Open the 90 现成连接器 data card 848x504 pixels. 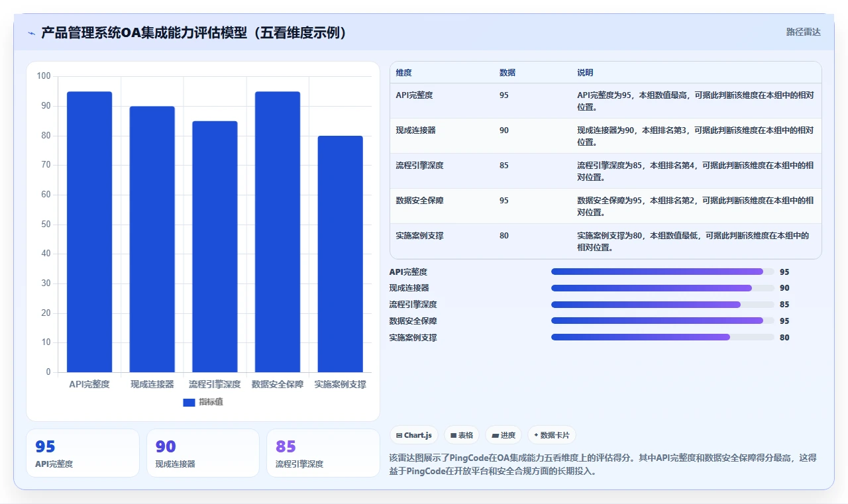click(x=203, y=453)
